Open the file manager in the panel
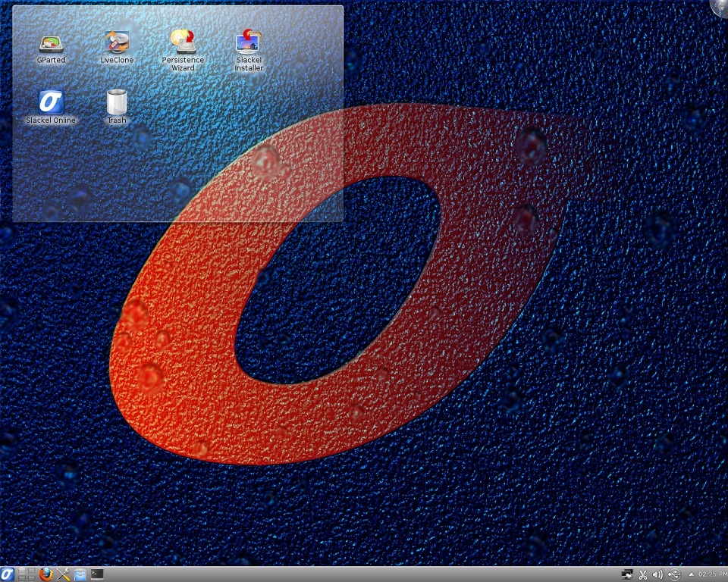 80,574
